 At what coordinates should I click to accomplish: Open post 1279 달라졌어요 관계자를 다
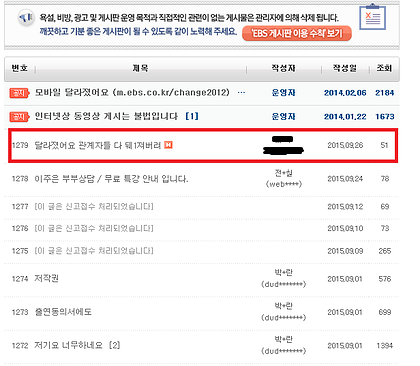tap(97, 145)
